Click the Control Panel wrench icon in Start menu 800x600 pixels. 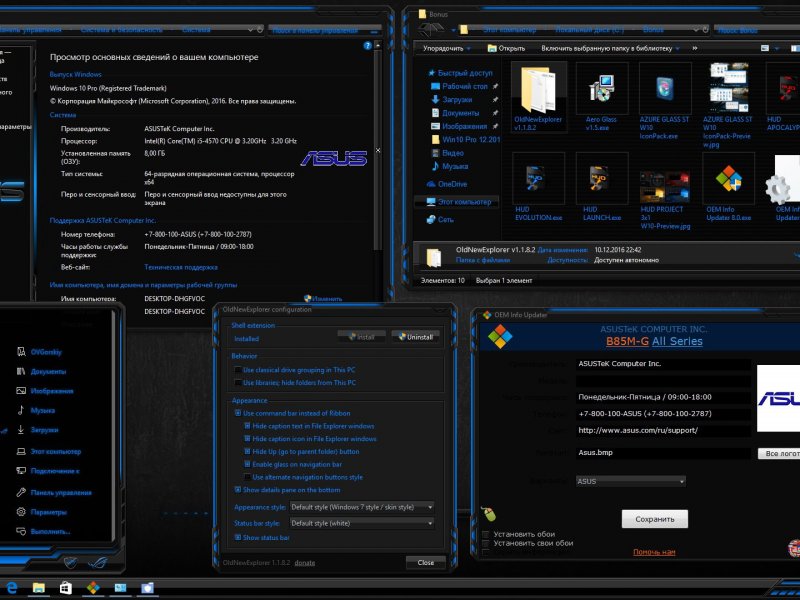click(21, 492)
